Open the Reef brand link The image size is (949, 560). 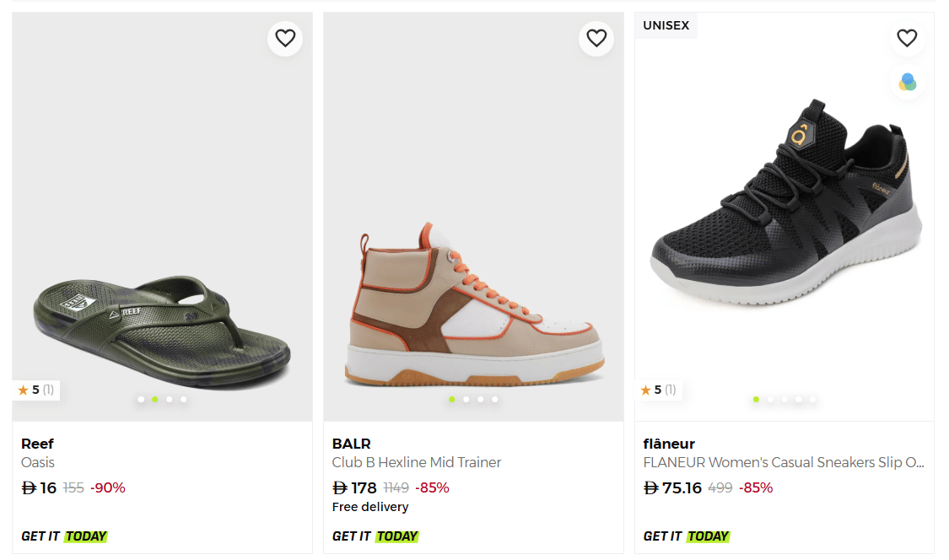(x=37, y=444)
